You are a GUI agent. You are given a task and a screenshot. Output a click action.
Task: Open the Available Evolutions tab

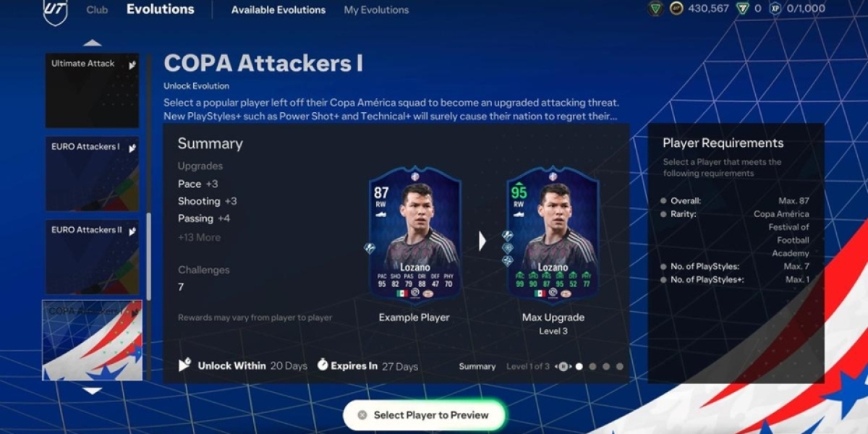tap(278, 10)
